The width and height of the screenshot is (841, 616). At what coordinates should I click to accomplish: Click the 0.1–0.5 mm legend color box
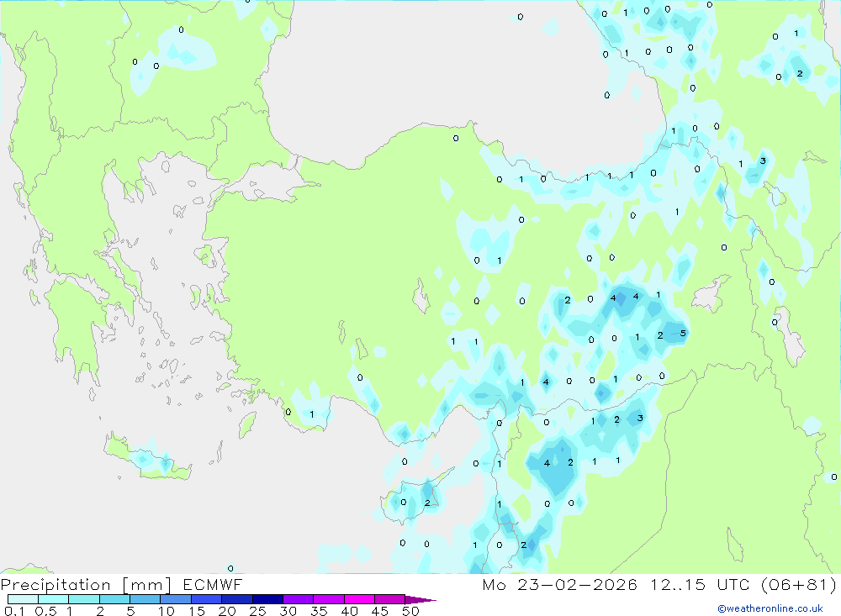[x=23, y=599]
